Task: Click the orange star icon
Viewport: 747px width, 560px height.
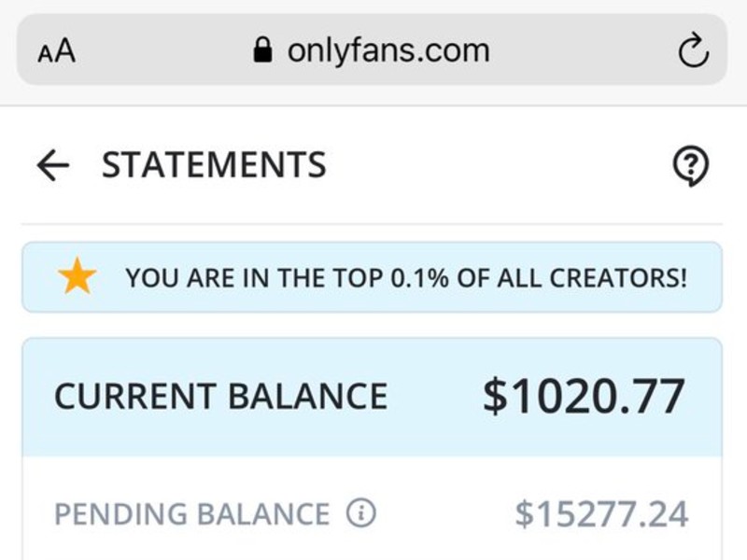Action: coord(77,275)
